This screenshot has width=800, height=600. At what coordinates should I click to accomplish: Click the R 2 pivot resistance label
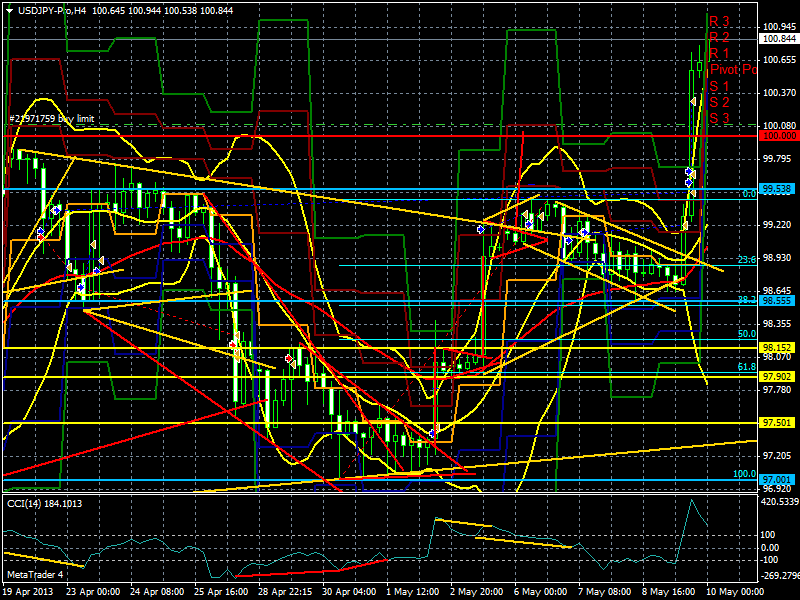coord(719,37)
